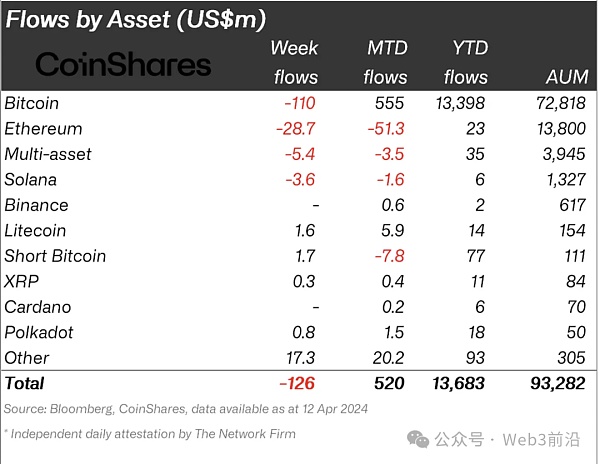Select the Polkadot row label
Image resolution: width=600 pixels, height=464 pixels.
tap(39, 332)
